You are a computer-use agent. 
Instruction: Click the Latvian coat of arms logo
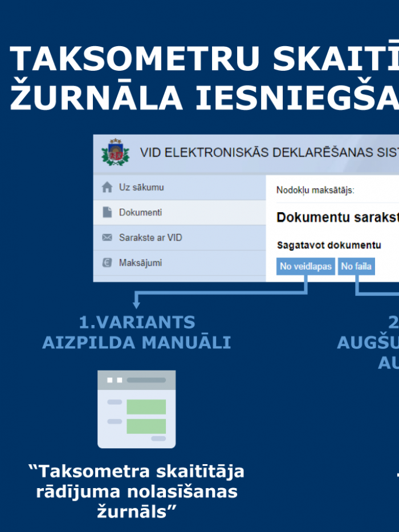pos(116,152)
